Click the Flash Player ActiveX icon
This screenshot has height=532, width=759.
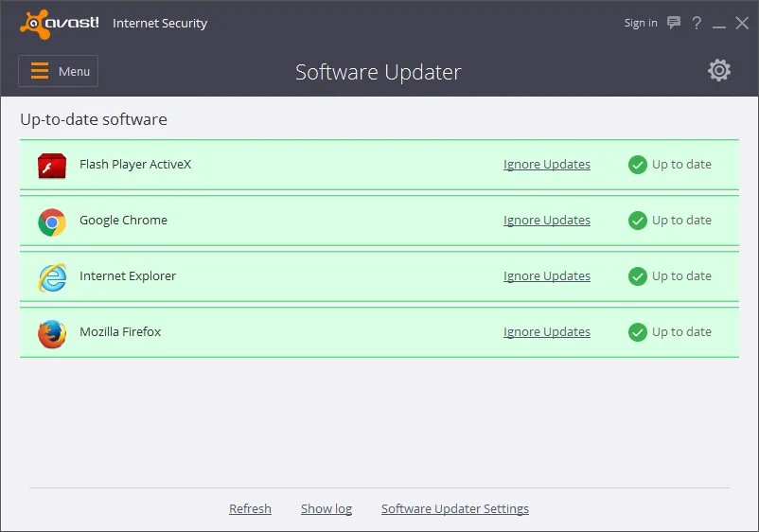tap(52, 166)
